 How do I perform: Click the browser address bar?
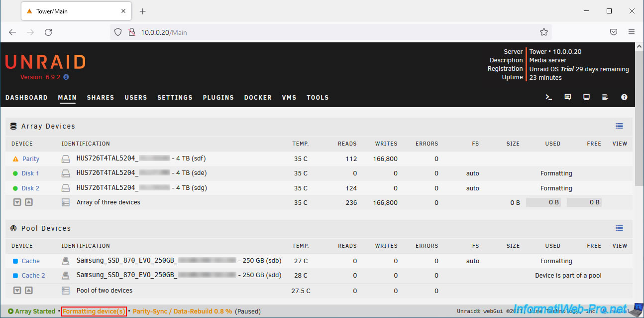(328, 32)
